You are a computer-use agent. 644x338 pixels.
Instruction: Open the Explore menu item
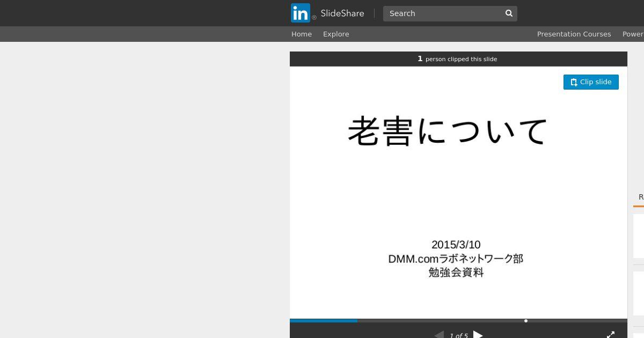click(336, 34)
